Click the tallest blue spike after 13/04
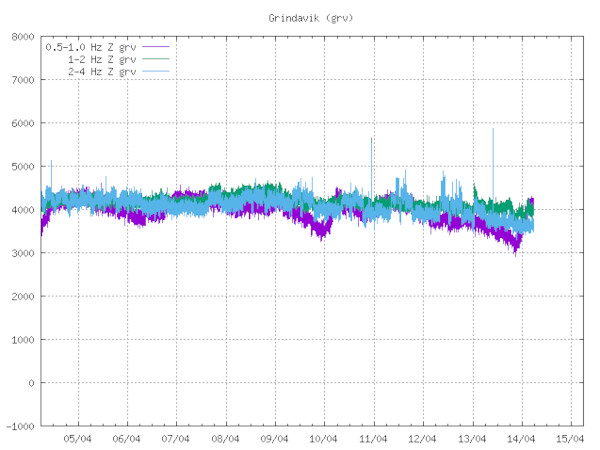Viewport: 600px width, 450px height. point(493,131)
